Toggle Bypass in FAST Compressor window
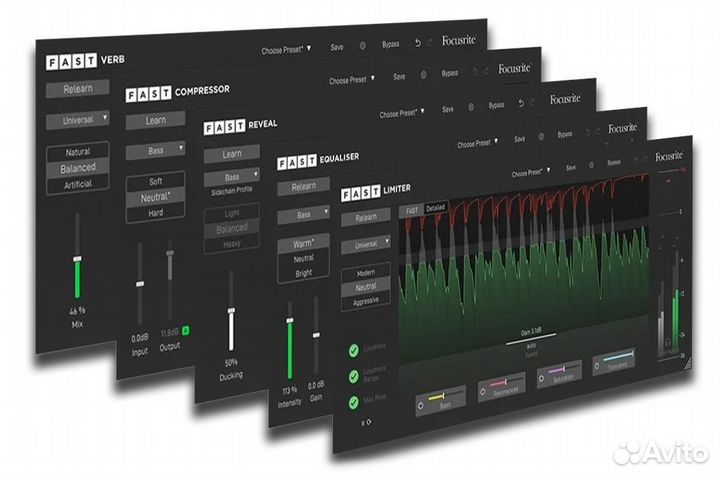Image resolution: width=720 pixels, height=478 pixels. pyautogui.click(x=450, y=73)
